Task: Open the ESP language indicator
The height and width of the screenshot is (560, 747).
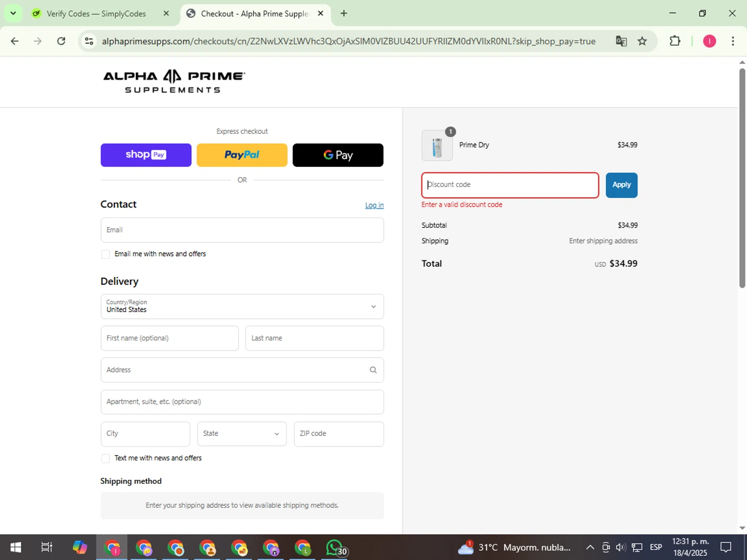Action: click(x=656, y=548)
